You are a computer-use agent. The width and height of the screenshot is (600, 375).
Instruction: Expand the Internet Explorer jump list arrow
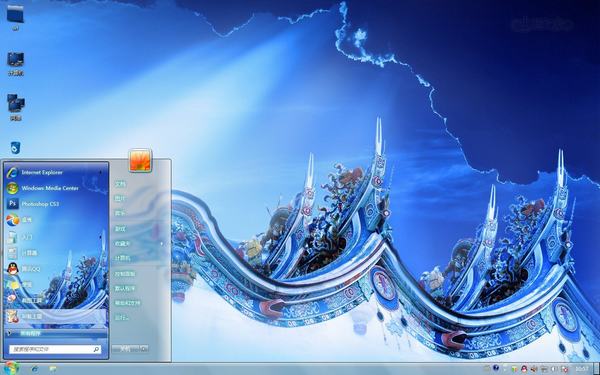point(101,173)
